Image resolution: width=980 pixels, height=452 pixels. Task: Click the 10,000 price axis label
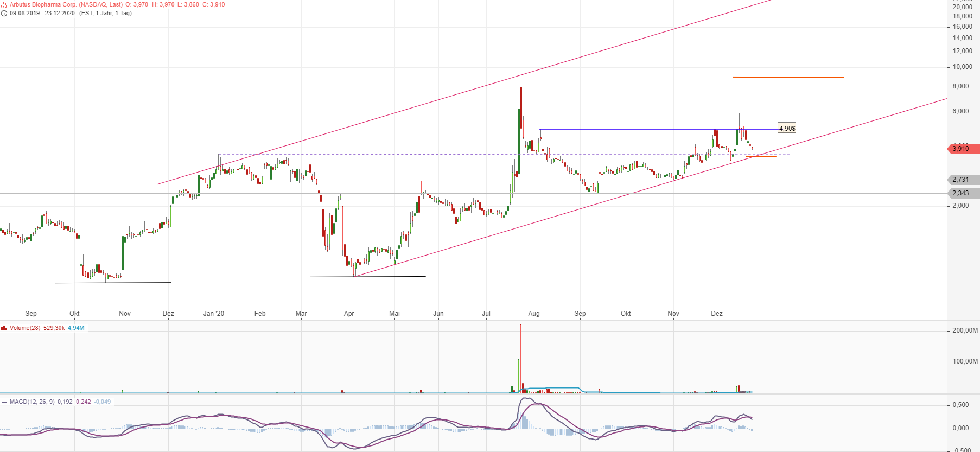point(962,67)
